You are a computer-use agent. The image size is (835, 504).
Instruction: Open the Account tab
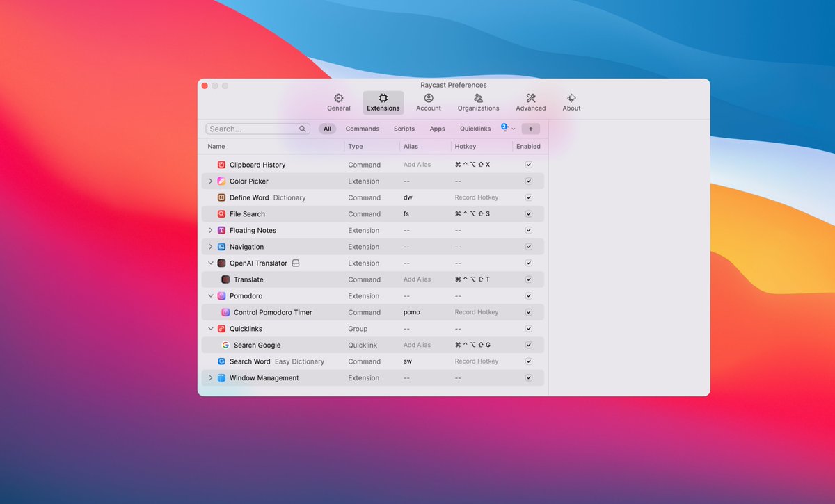[429, 103]
